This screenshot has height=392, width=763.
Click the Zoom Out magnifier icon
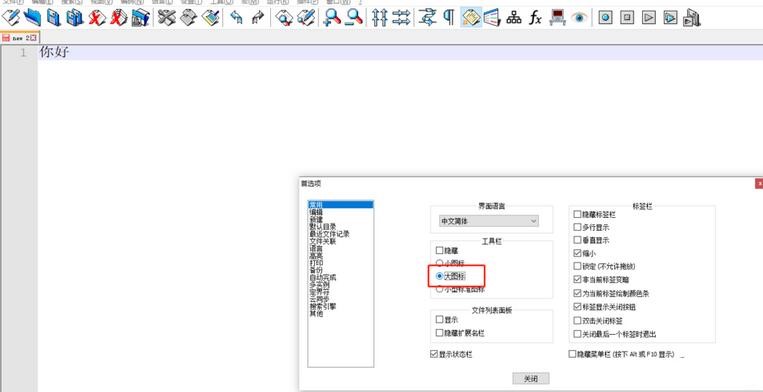354,18
